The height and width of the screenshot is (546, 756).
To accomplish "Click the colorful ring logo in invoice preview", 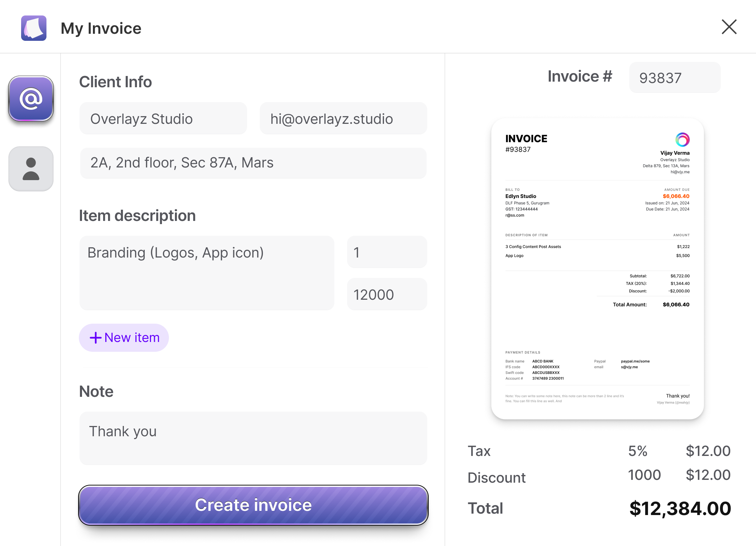I will point(682,140).
